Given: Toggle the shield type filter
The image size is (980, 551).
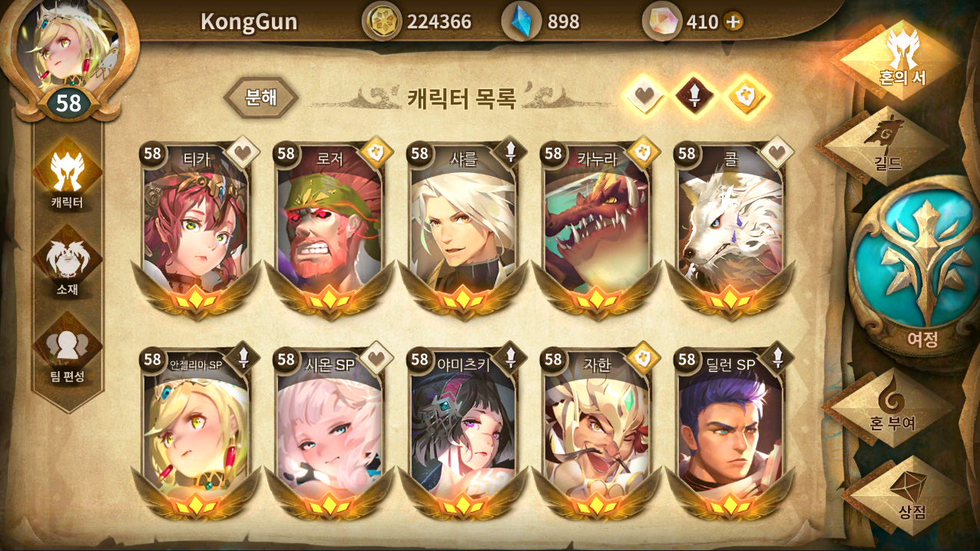Looking at the screenshot, I should [746, 96].
